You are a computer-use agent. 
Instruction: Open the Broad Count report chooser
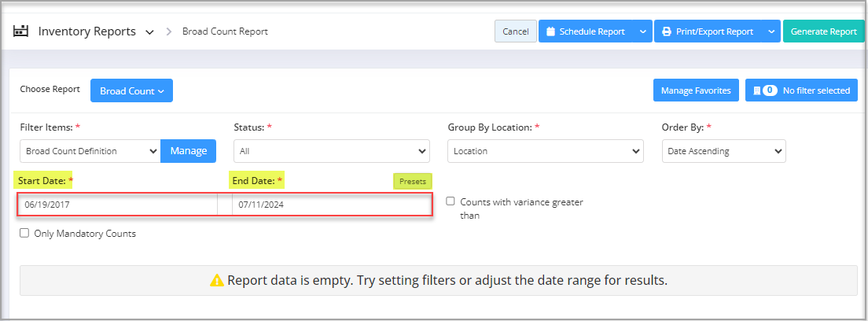click(131, 91)
